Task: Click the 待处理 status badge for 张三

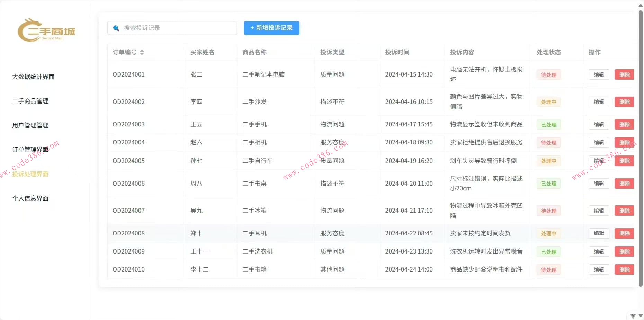Action: pos(548,74)
